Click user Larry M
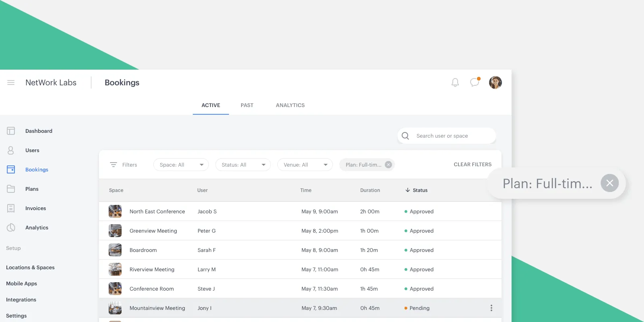 [206, 269]
